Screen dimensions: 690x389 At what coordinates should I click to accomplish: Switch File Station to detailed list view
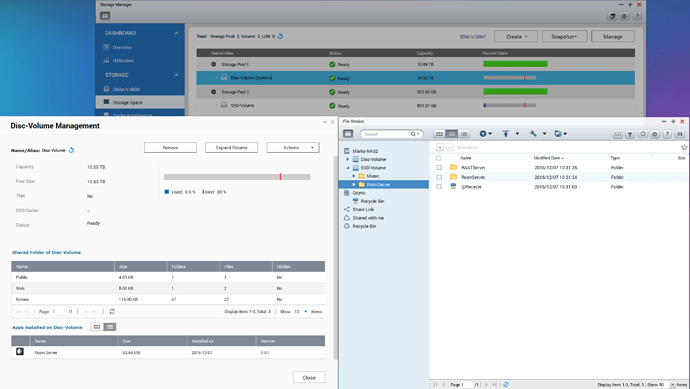464,134
